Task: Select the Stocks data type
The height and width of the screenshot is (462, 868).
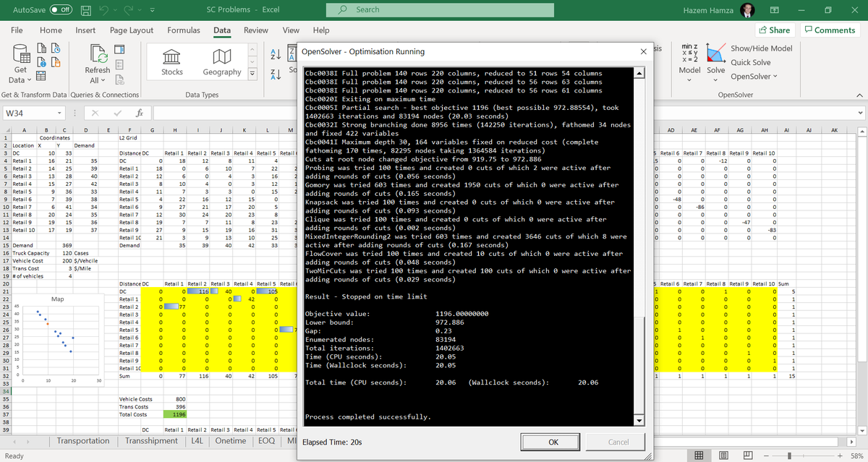Action: click(x=172, y=61)
